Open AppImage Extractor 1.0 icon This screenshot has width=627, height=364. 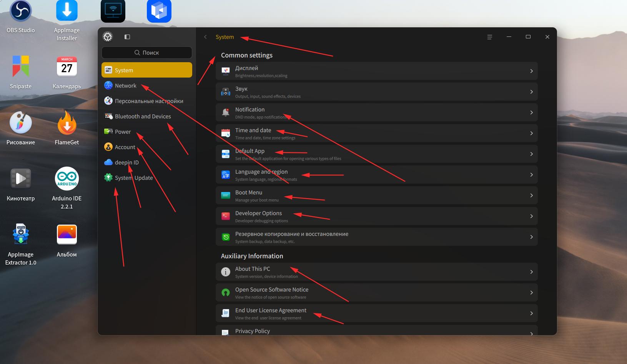click(x=21, y=244)
